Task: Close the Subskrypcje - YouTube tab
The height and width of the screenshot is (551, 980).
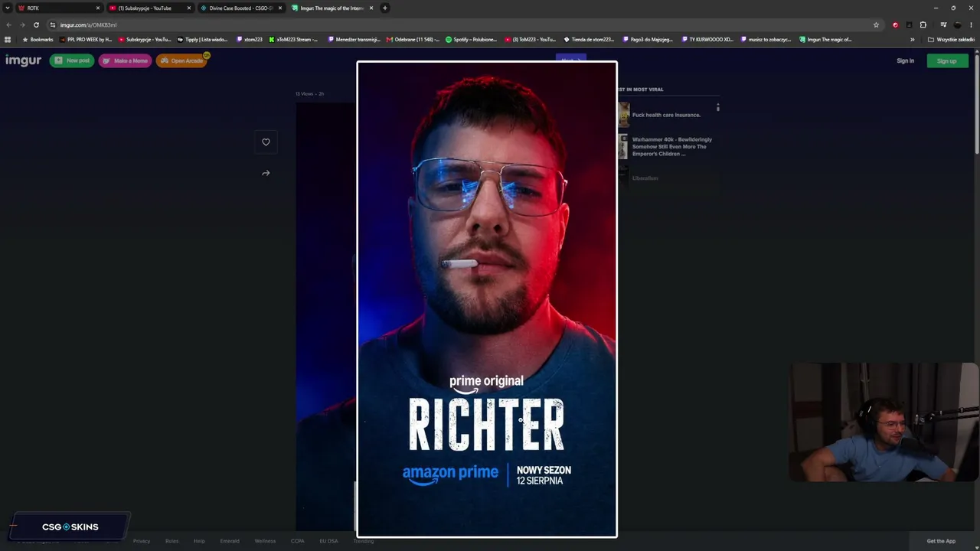Action: pos(189,8)
